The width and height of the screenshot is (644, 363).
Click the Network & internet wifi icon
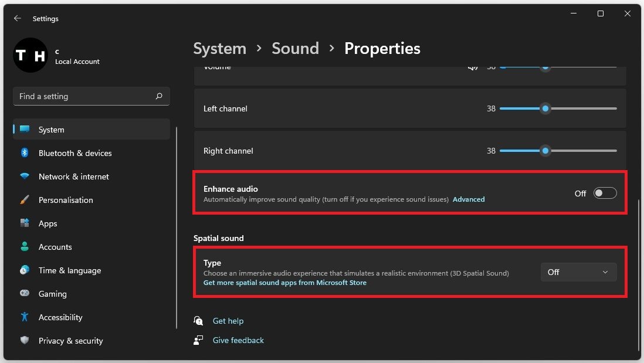click(x=25, y=177)
